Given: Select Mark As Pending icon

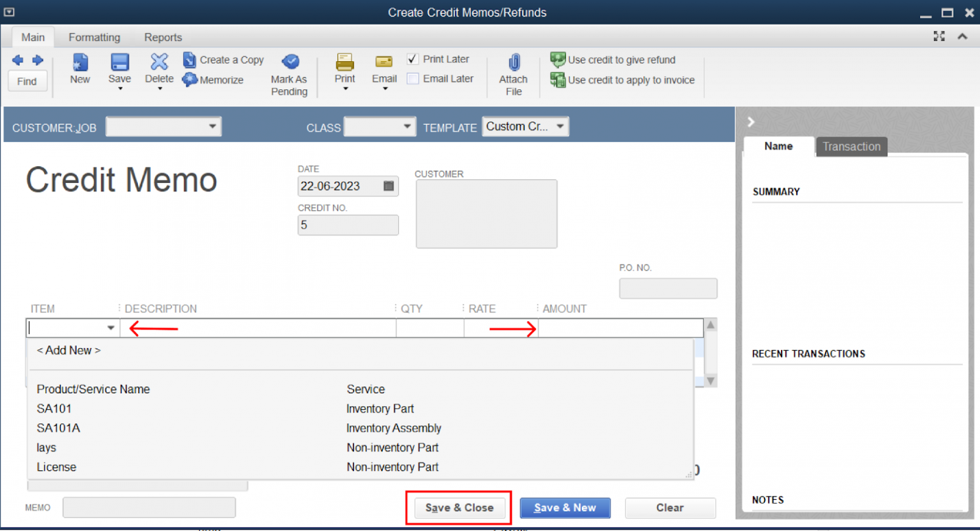Looking at the screenshot, I should coord(289,72).
